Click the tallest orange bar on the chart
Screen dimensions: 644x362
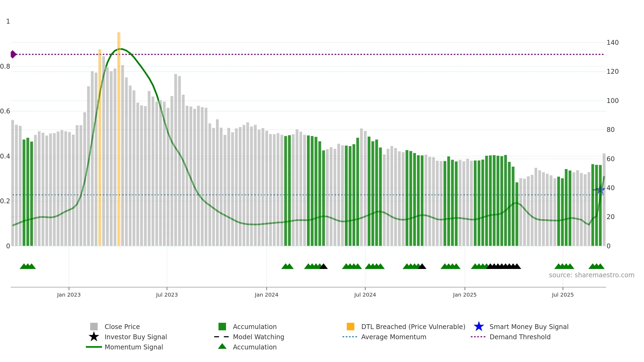point(119,139)
